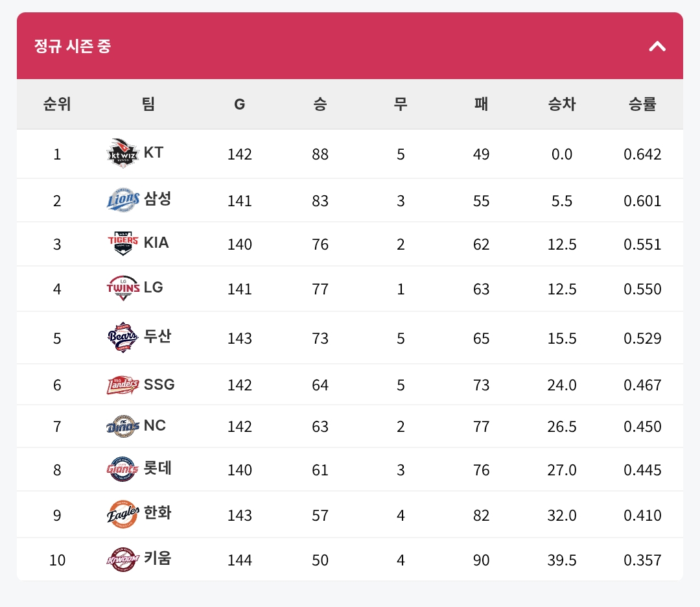
Task: Open the 두산 team name link
Action: 157,336
